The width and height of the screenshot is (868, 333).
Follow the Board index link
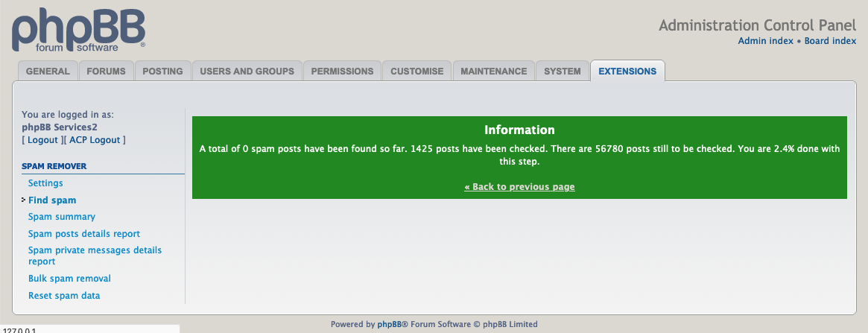tap(830, 41)
